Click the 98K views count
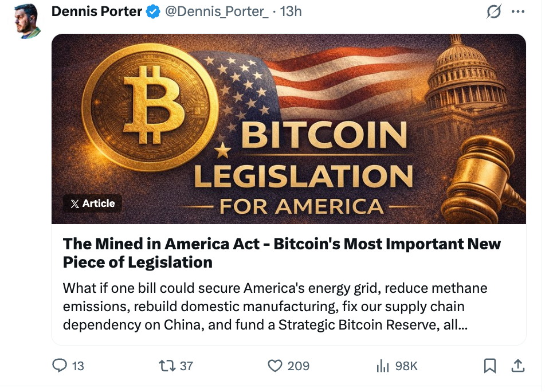This screenshot has width=549, height=392. 406,366
